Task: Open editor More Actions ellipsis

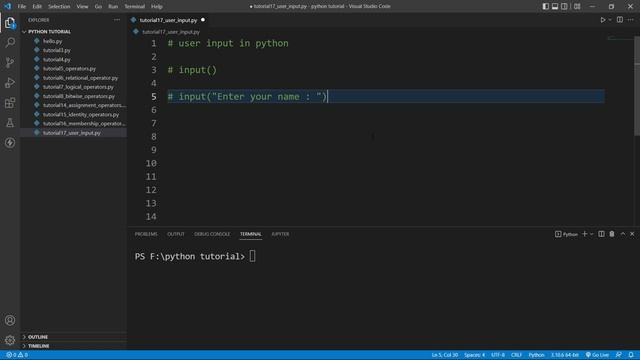Action: click(631, 20)
